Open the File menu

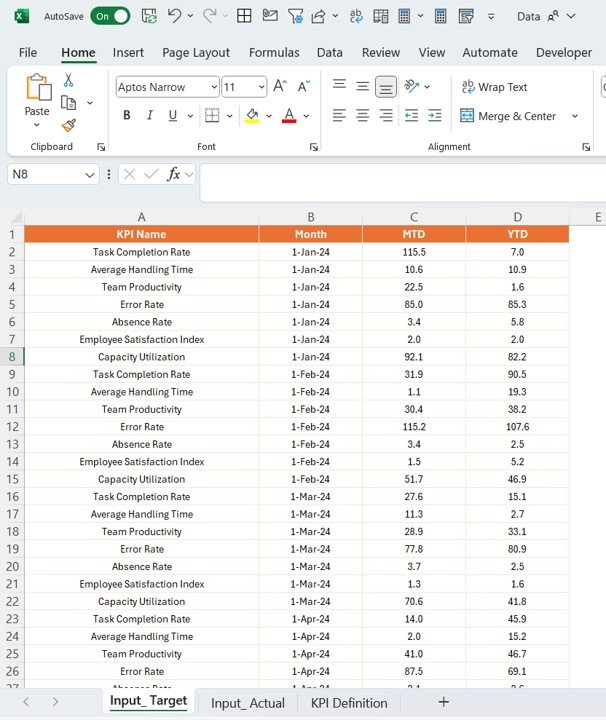tap(28, 52)
